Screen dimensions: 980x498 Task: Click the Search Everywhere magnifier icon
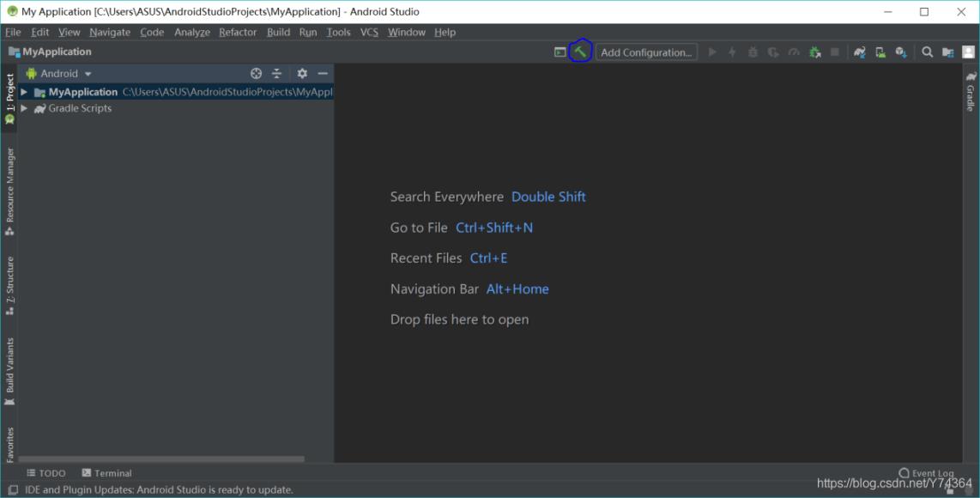[x=928, y=52]
